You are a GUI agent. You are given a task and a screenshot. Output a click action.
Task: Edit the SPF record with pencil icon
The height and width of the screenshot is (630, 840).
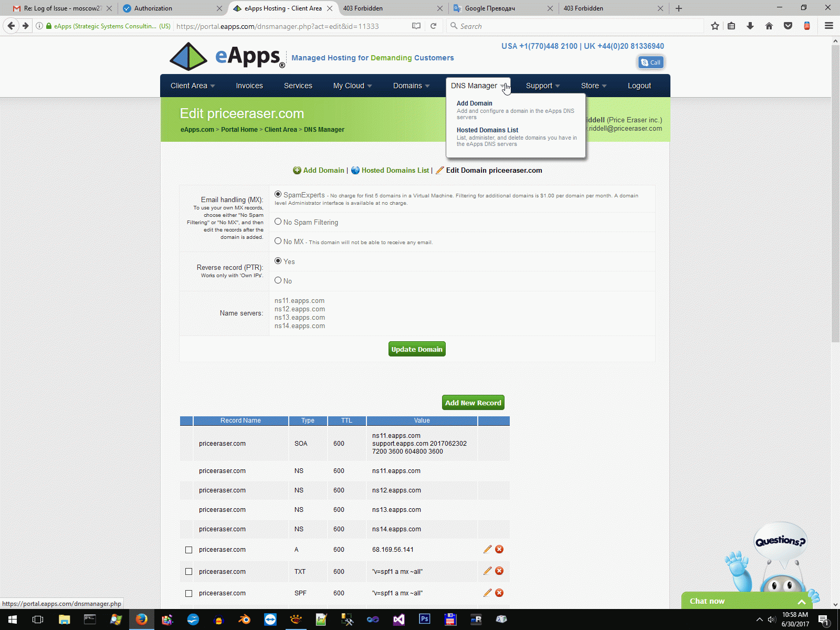tap(488, 593)
